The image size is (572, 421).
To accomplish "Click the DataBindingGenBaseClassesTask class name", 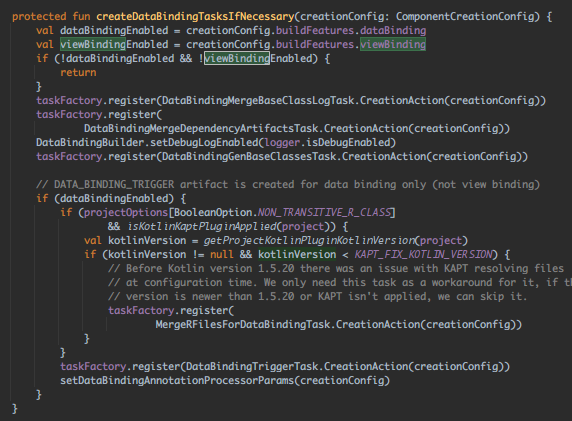I will [249, 157].
